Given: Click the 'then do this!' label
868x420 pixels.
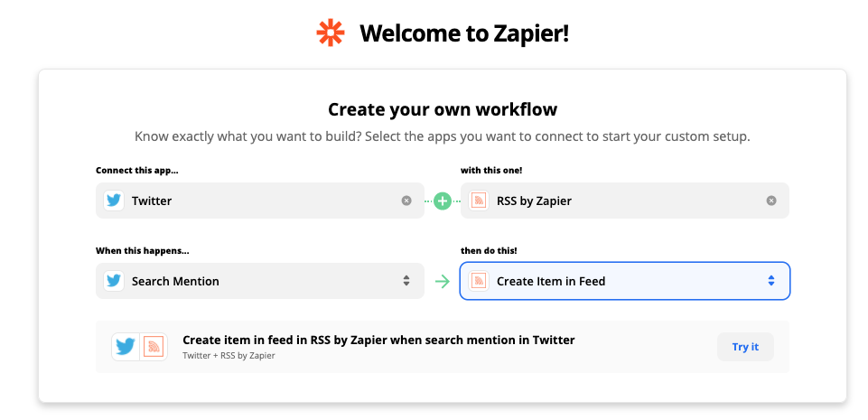Looking at the screenshot, I should (489, 251).
